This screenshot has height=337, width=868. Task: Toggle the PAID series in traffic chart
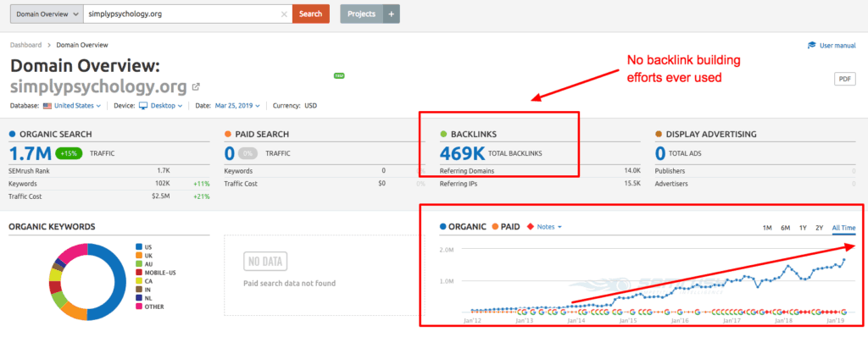click(x=505, y=226)
